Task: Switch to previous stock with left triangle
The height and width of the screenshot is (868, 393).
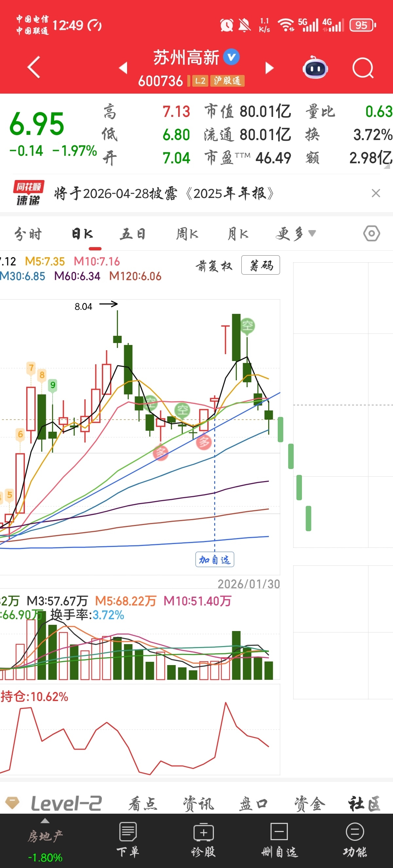Action: (123, 68)
